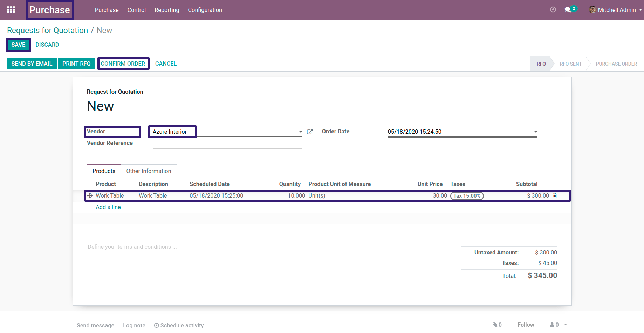Switch to the Other Information tab
Screen dimensions: 644x333
pos(149,171)
